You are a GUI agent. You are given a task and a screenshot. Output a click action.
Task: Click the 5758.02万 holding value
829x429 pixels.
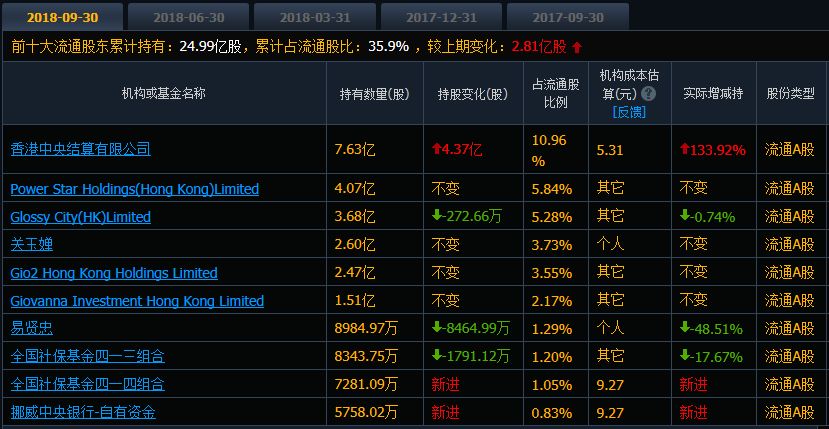tap(366, 412)
